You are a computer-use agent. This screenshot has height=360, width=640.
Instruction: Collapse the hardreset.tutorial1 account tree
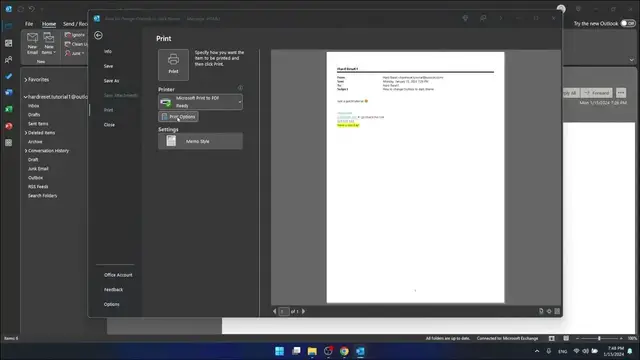point(25,97)
